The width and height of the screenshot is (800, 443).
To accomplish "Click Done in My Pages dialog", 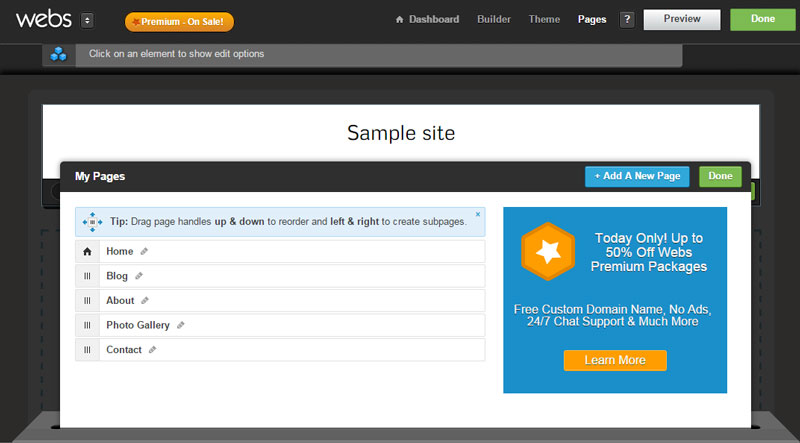I will pos(720,177).
